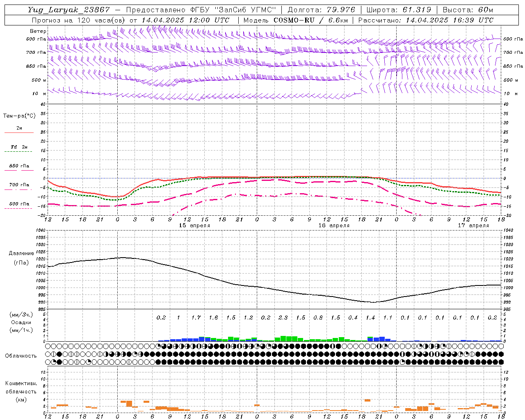Click the '17 апреля' date label
This screenshot has width=525, height=420.
[473, 226]
